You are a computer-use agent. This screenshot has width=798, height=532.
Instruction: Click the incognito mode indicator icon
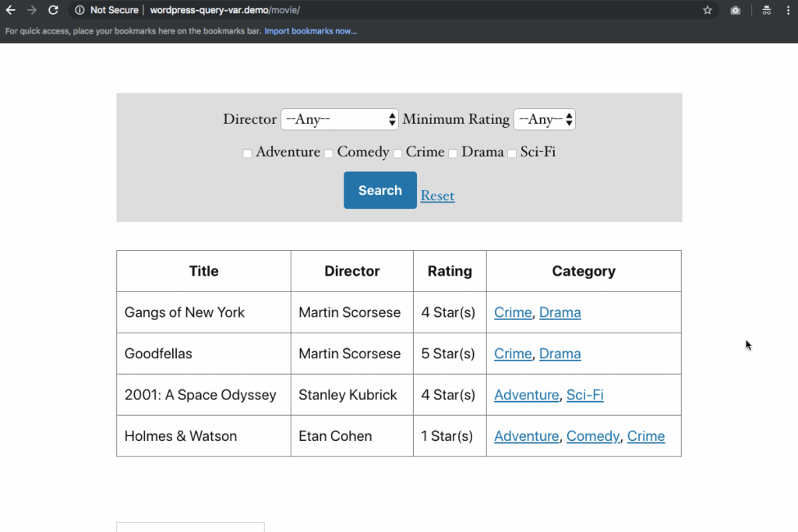coord(765,11)
